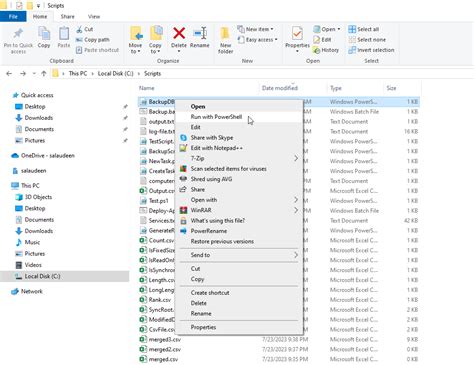This screenshot has width=474, height=365.
Task: Expand the Open with submenu
Action: click(x=239, y=200)
